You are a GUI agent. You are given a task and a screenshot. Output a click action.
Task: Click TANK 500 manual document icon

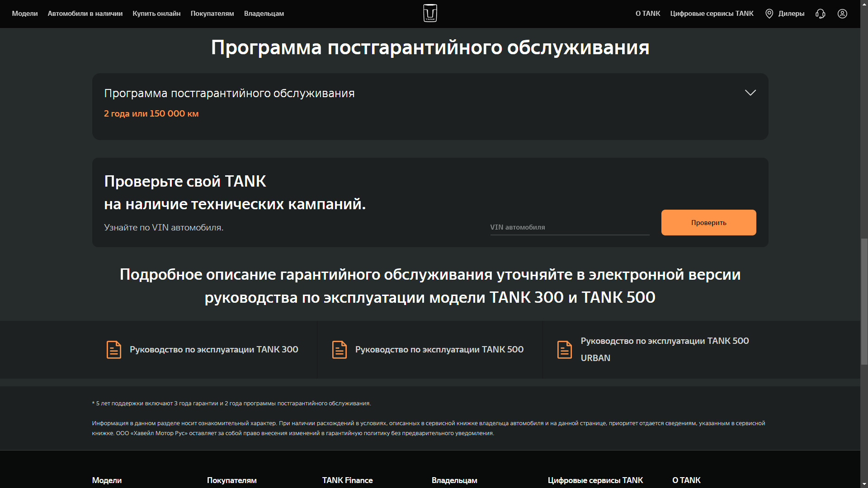[339, 350]
